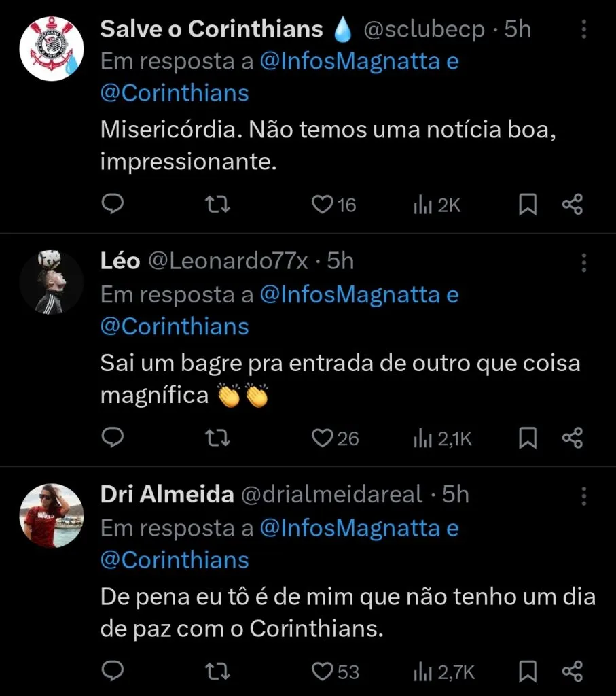The height and width of the screenshot is (696, 616).
Task: Bookmark the Salve o Corinthians tweet
Action: tap(528, 205)
